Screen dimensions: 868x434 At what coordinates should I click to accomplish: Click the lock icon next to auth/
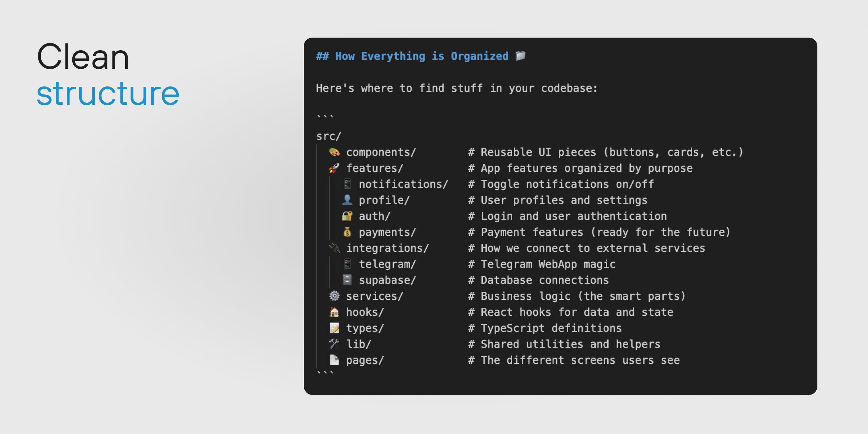point(347,216)
